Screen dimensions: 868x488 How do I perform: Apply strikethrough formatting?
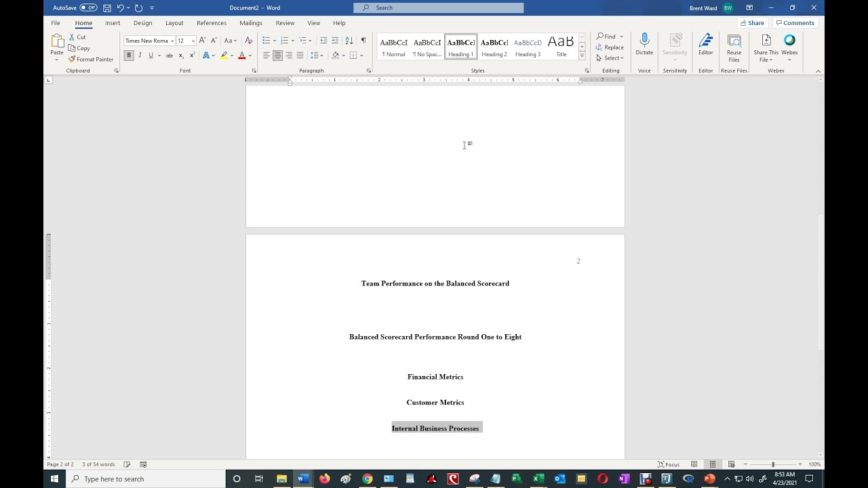[x=170, y=56]
